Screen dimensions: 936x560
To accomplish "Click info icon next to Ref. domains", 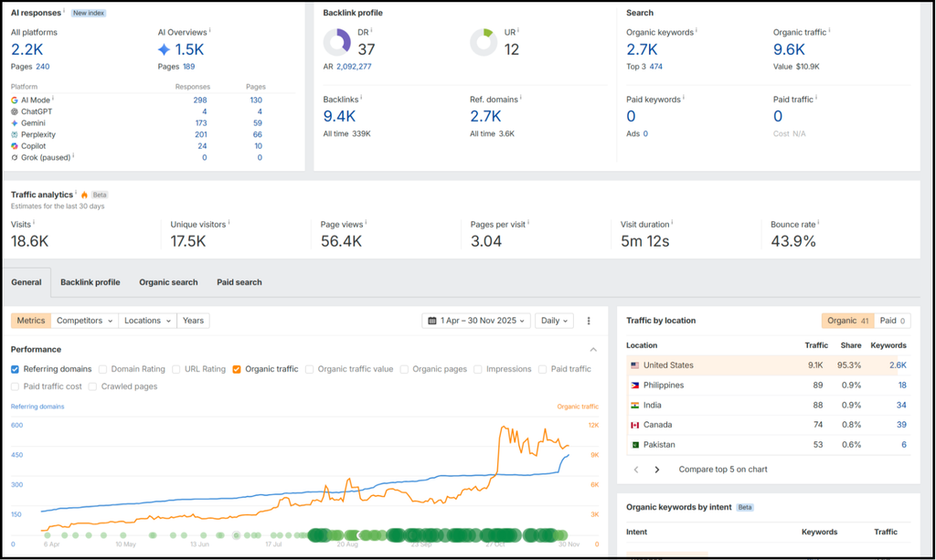I will (520, 97).
